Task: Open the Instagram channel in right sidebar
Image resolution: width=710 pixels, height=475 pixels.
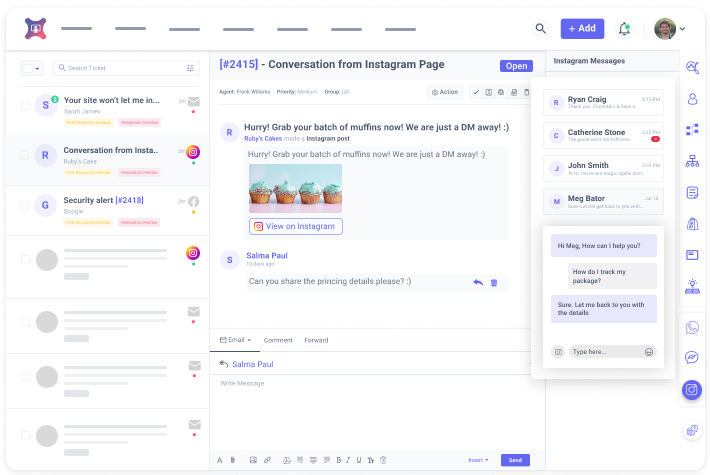Action: tap(692, 390)
